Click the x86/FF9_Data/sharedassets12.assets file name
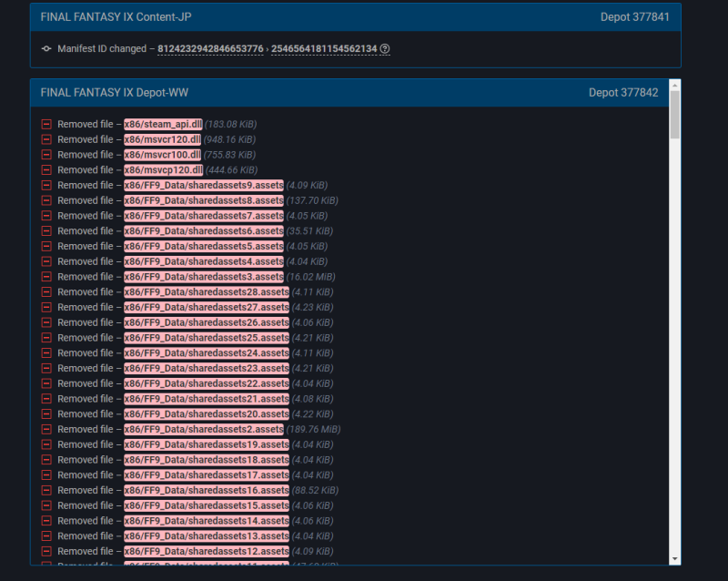The image size is (728, 581). pyautogui.click(x=207, y=551)
